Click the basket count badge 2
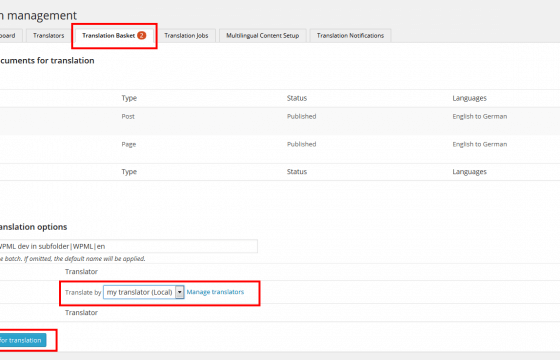Screen dimensions: 560x360 (x=142, y=35)
